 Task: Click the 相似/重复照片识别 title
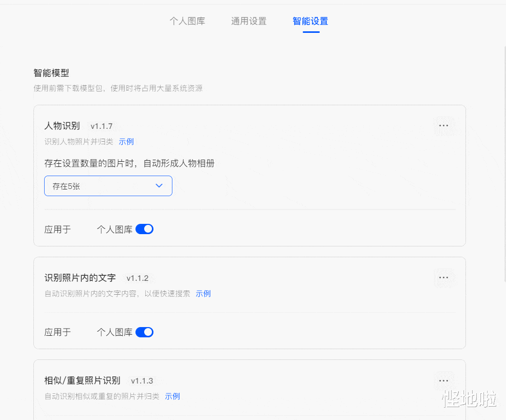pyautogui.click(x=82, y=380)
